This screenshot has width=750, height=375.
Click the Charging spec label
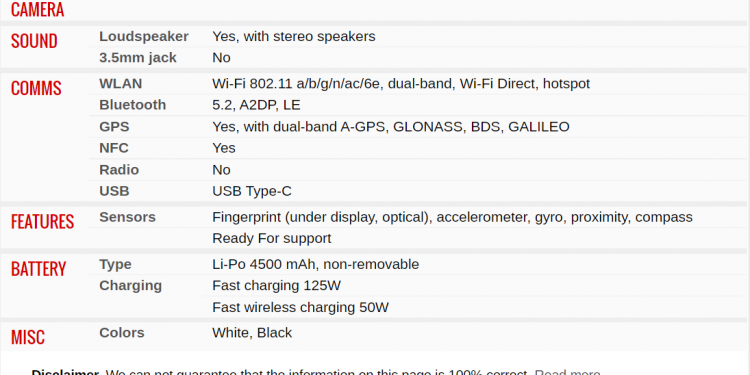(131, 286)
